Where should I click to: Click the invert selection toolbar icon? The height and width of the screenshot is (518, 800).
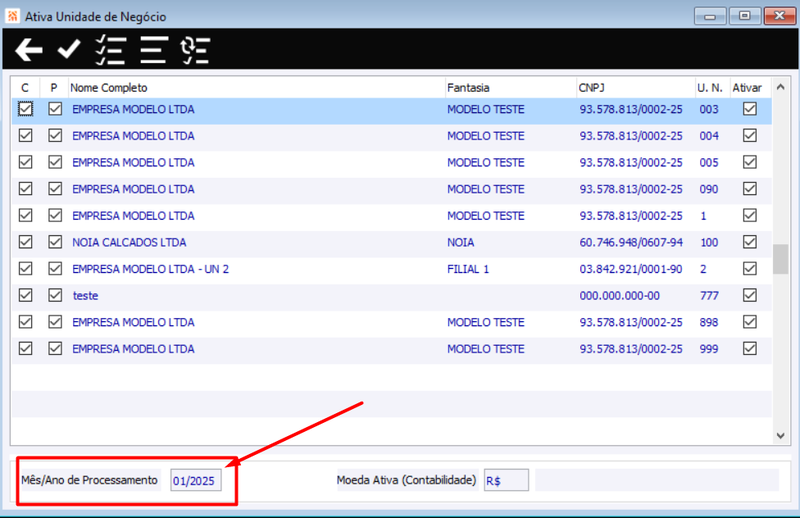pos(195,50)
